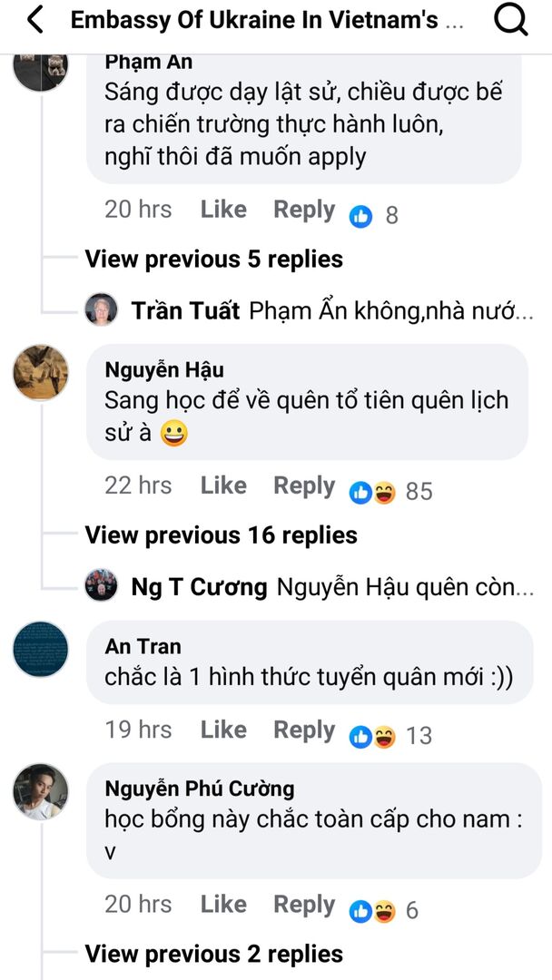This screenshot has height=980, width=552.
Task: Like Phạm An's comment
Action: (223, 210)
